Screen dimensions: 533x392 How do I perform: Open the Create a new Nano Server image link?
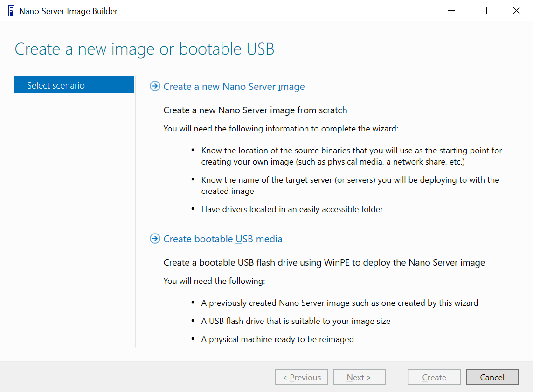tap(234, 87)
